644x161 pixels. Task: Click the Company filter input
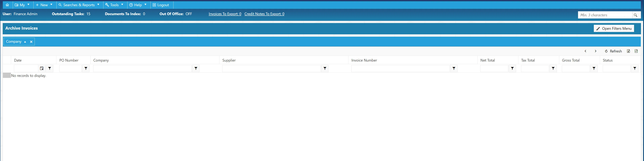click(143, 68)
